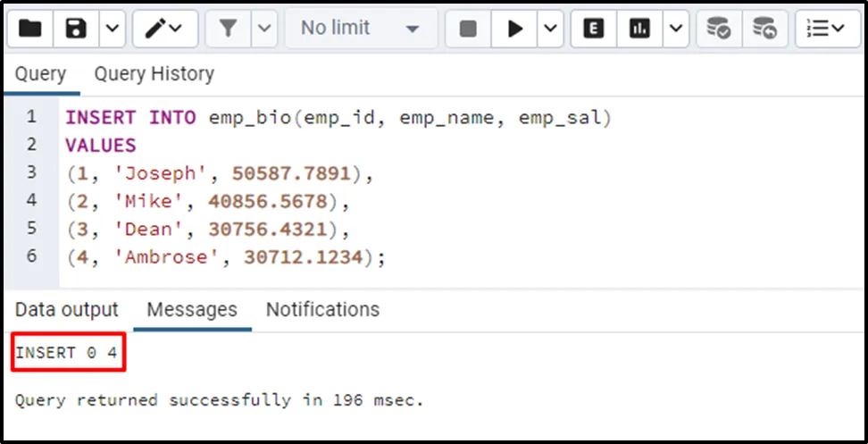
Task: Expand the Save options dropdown arrow
Action: tap(112, 29)
